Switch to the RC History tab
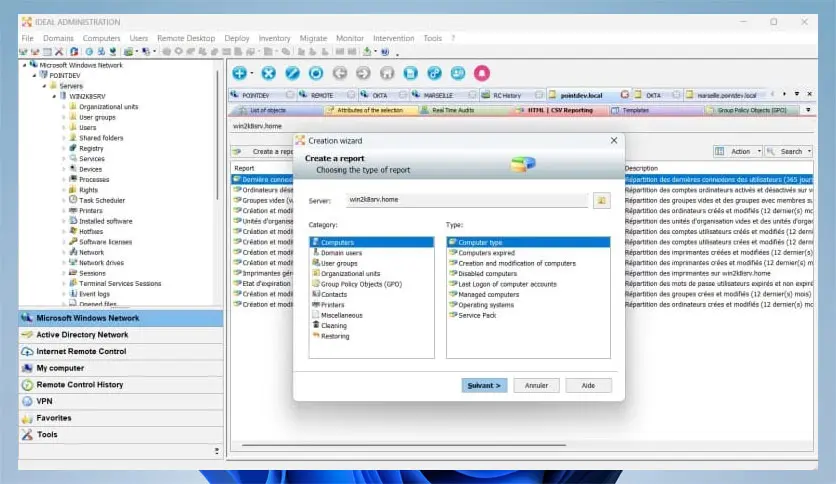 507,95
